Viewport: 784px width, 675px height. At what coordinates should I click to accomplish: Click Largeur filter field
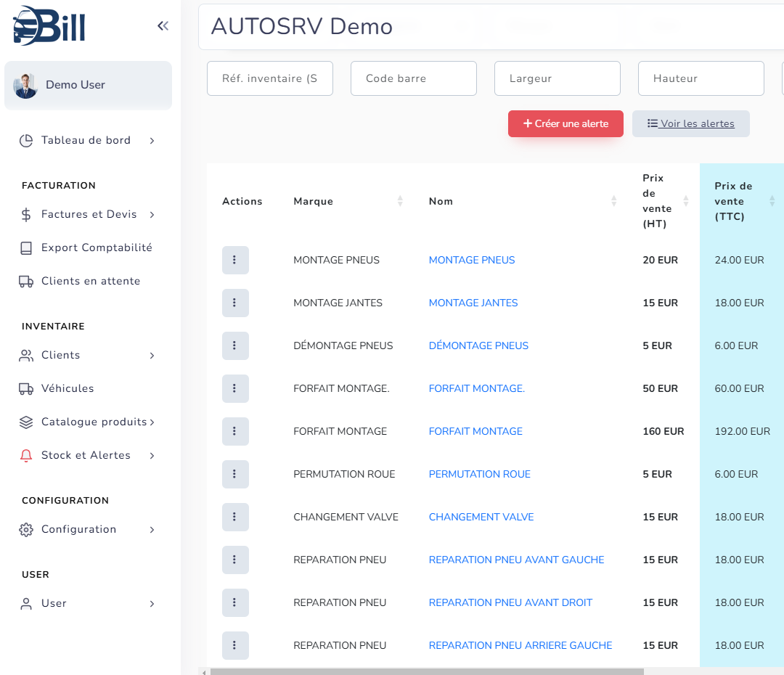point(558,78)
